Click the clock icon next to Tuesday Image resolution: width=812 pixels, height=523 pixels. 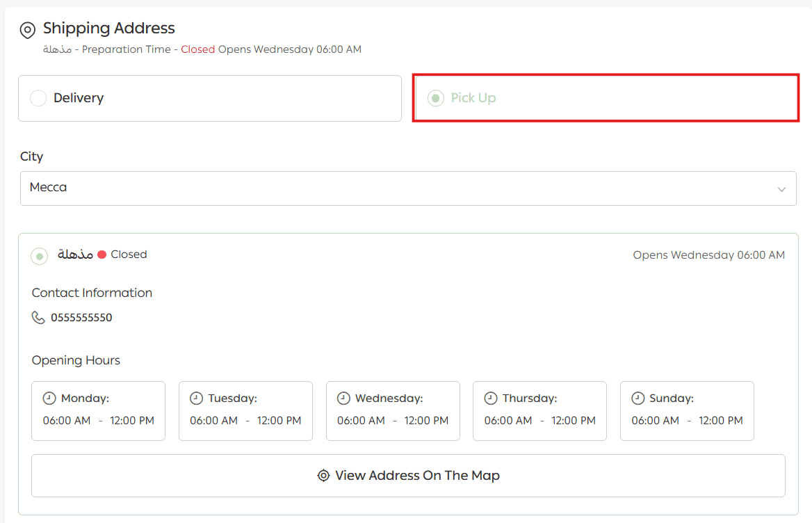(196, 399)
